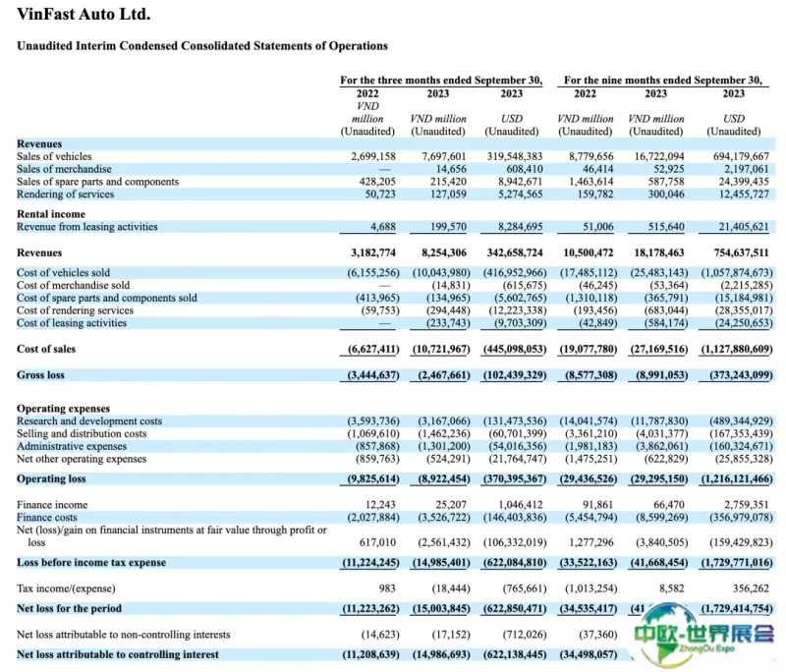
Task: Select the Administrative expenses label
Action: 72,446
